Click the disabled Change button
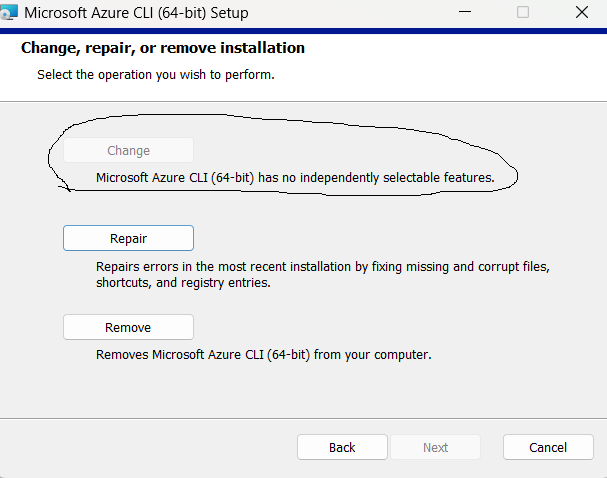Image resolution: width=607 pixels, height=478 pixels. coord(129,150)
